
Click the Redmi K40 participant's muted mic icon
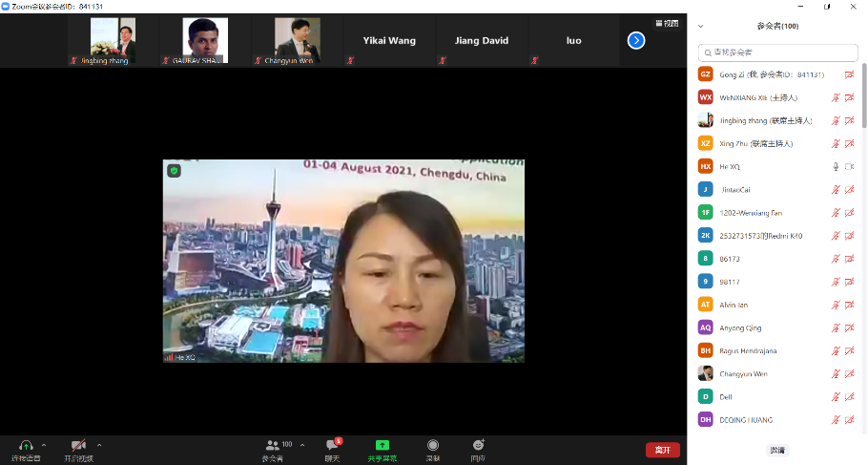point(836,236)
